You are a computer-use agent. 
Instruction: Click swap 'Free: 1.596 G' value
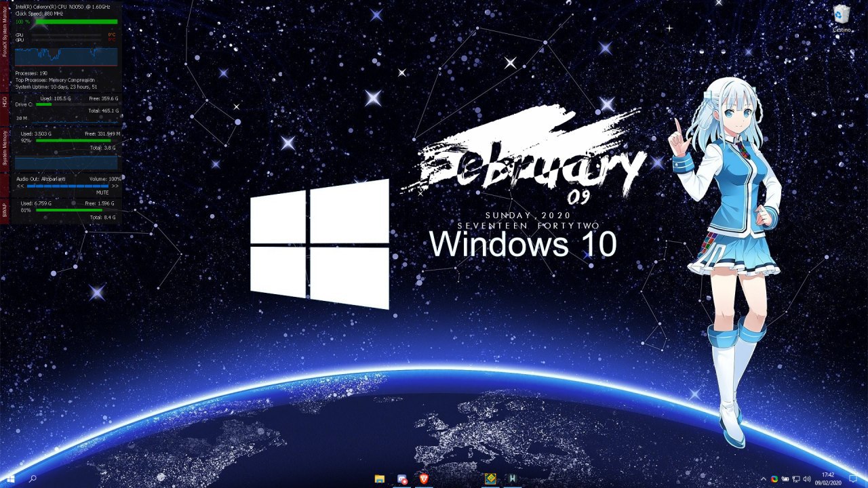click(x=100, y=203)
